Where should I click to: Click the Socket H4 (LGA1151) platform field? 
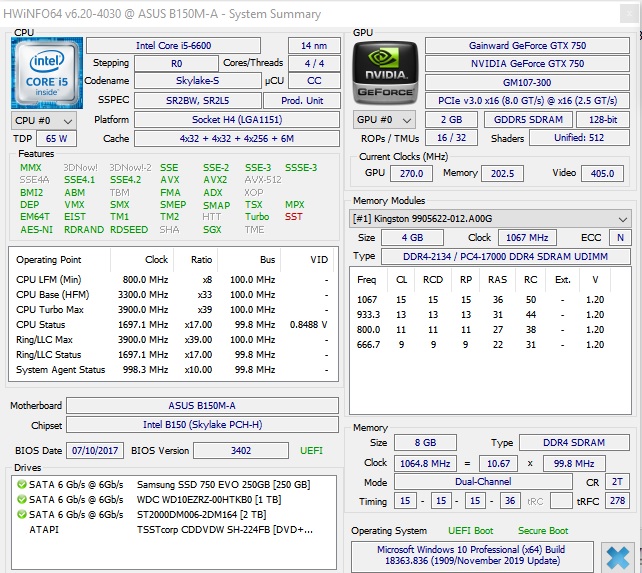click(x=237, y=120)
